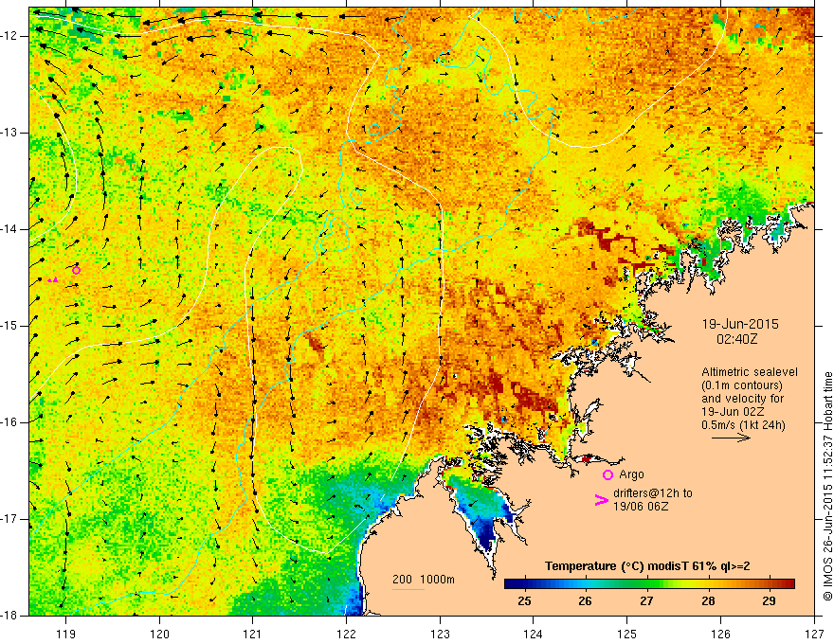Click the '119' longitude axis label
Viewport: 834px width, 644px height.
(66, 634)
